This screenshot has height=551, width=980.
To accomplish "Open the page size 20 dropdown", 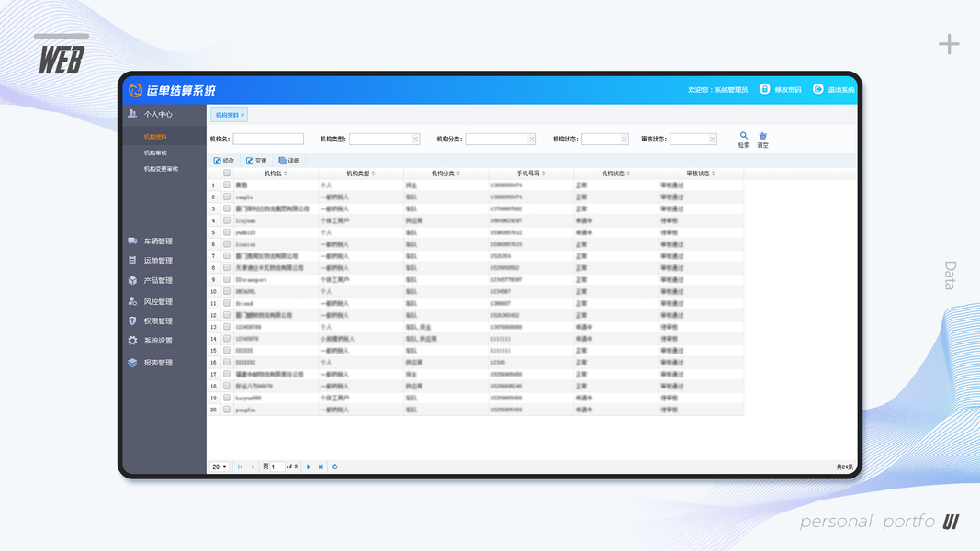I will pyautogui.click(x=219, y=467).
